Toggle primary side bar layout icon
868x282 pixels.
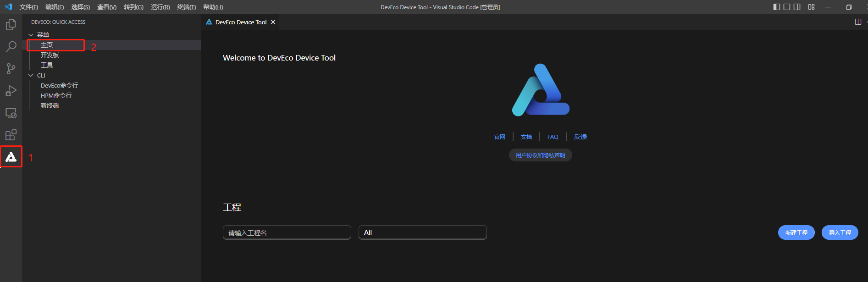[777, 7]
